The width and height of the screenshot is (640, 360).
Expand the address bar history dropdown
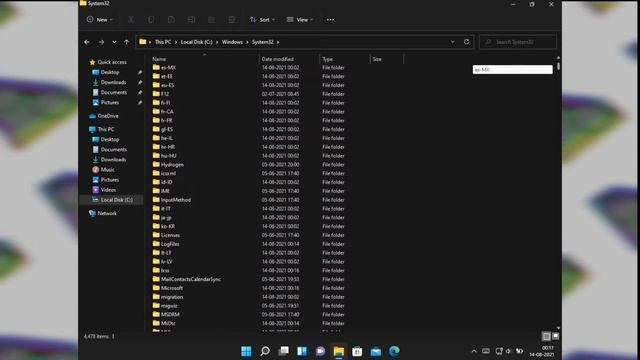(453, 42)
